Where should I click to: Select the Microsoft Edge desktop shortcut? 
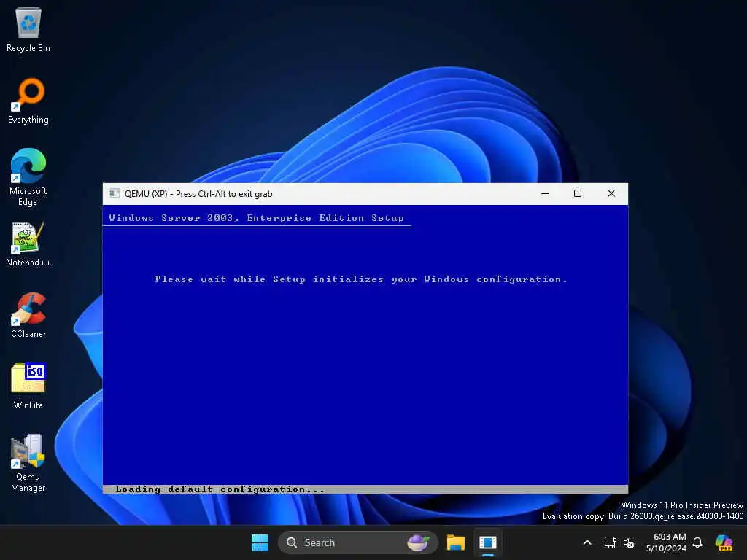[x=28, y=177]
